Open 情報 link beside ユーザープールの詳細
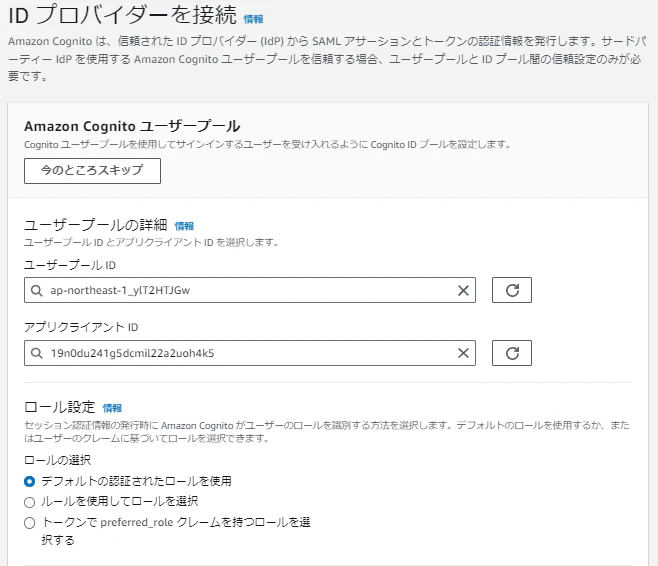Image resolution: width=658 pixels, height=566 pixels. point(184,226)
